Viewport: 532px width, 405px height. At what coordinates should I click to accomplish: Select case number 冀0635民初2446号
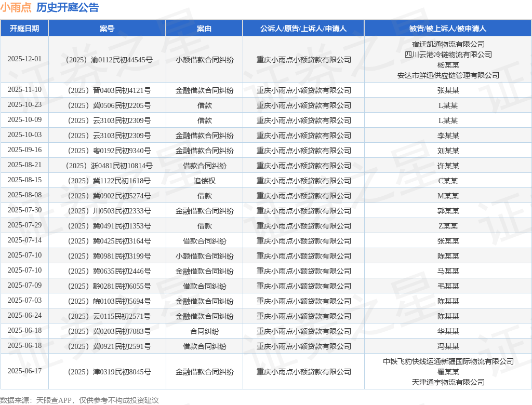tap(109, 271)
